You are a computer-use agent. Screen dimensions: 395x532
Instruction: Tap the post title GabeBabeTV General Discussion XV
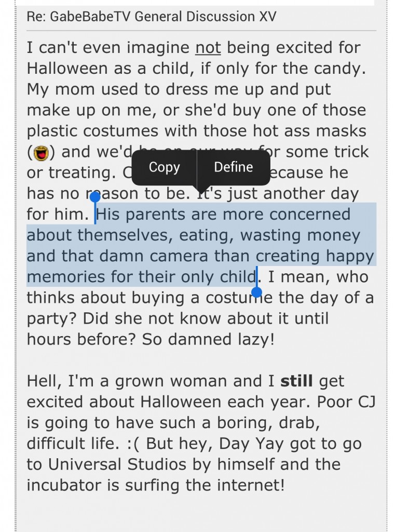coord(151,17)
